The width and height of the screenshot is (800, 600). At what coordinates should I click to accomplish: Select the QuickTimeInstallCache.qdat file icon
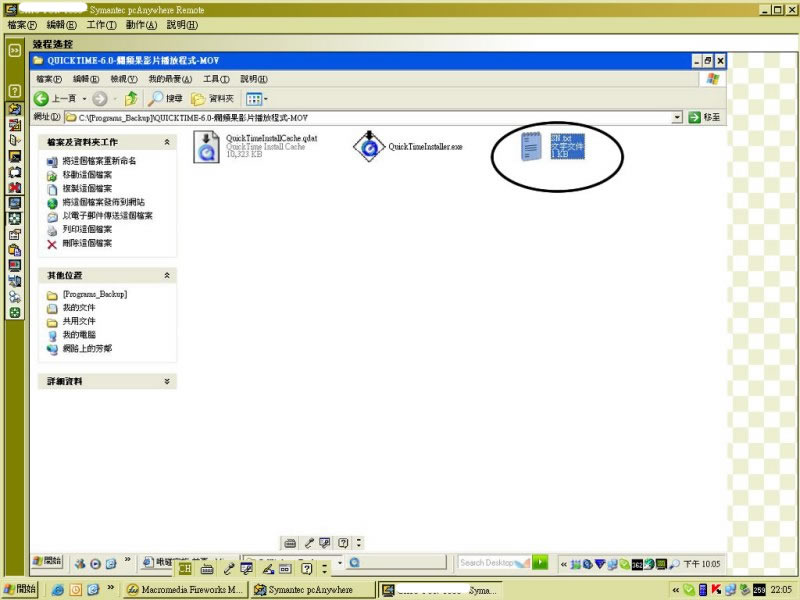pos(206,147)
